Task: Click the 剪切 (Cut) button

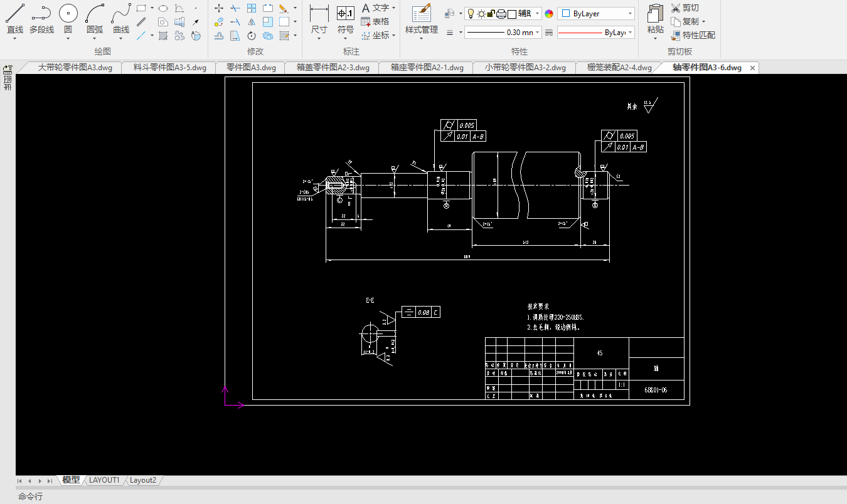Action: pos(685,8)
